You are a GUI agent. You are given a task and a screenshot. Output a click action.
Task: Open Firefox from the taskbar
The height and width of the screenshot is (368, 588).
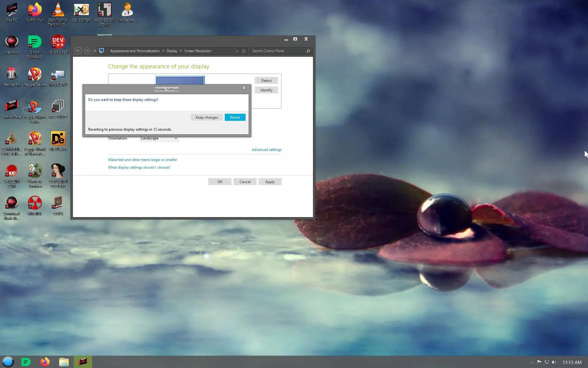[45, 362]
